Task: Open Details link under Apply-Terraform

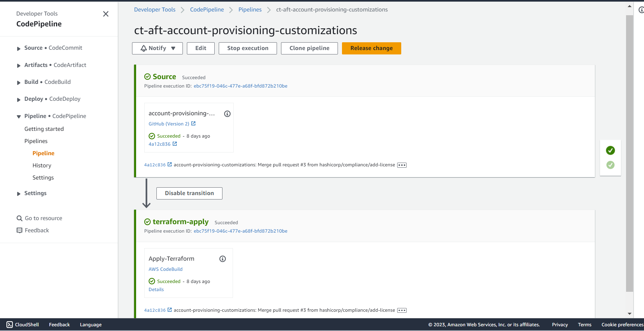Action: 156,290
